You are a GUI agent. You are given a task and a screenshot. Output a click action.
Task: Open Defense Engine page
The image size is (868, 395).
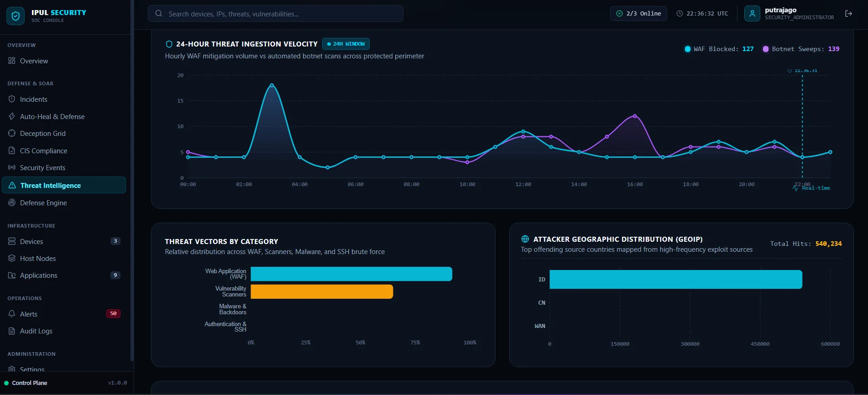64,203
